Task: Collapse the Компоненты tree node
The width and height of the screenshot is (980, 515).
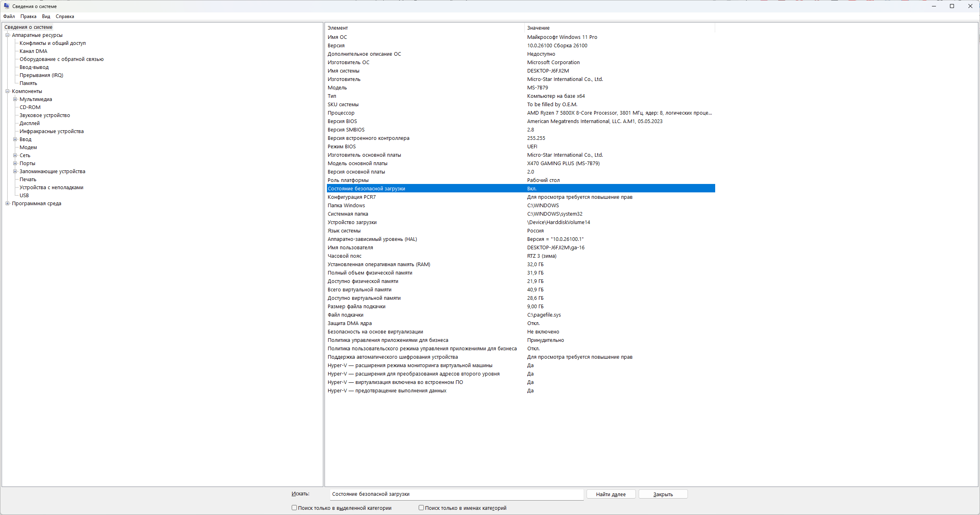Action: [7, 91]
